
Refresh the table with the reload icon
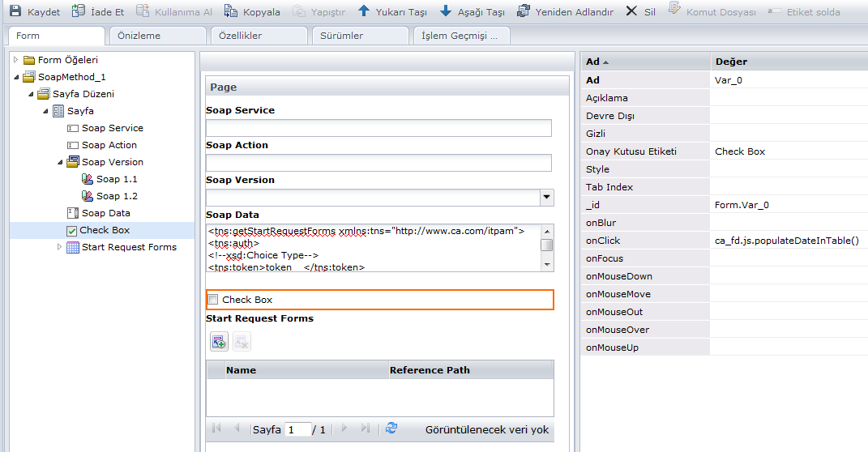[x=391, y=428]
